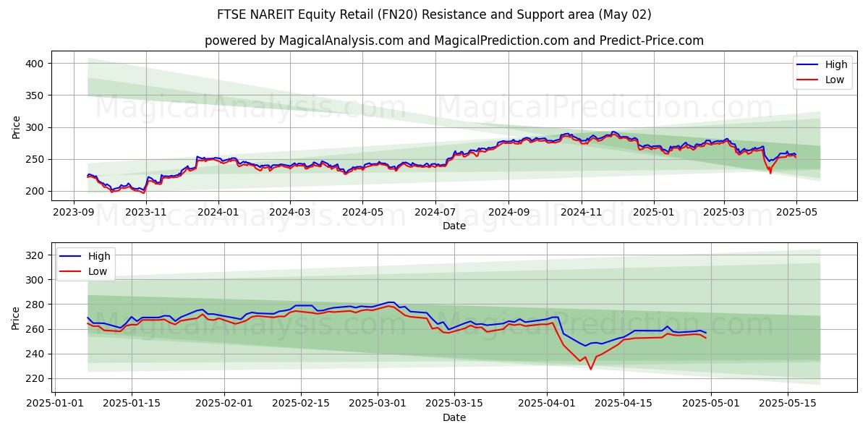The image size is (868, 434).
Task: Click the '2023-11' x-axis label of top chart
Action: 146,212
